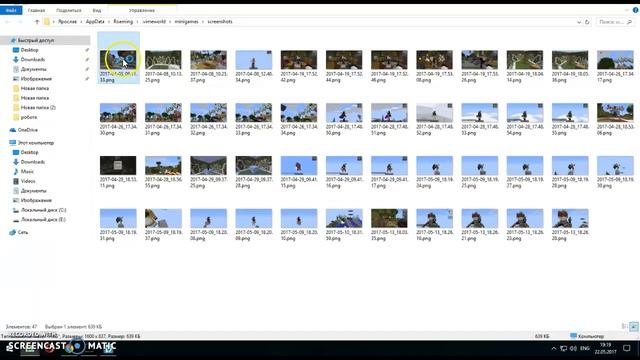The image size is (640, 360).
Task: Open Локальный диск (E:) drive
Action: pos(43,220)
